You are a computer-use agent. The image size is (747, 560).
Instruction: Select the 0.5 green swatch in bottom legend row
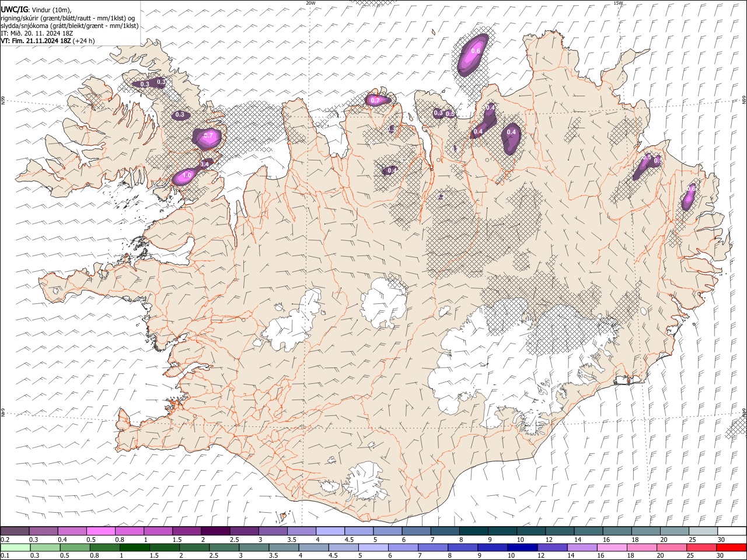pos(75,547)
